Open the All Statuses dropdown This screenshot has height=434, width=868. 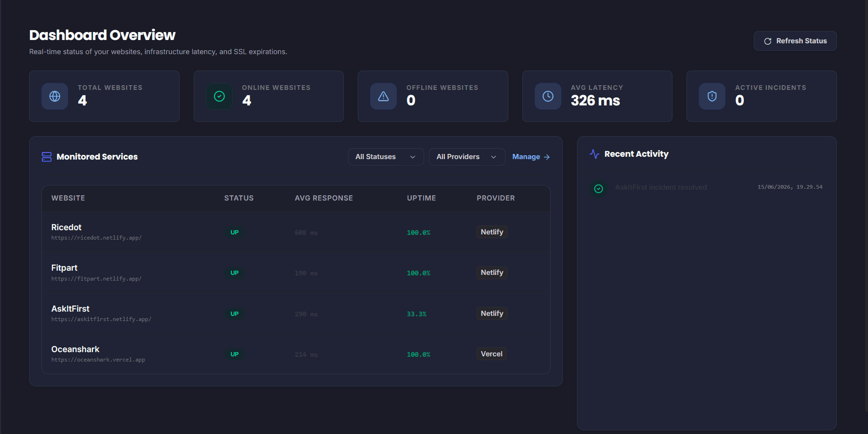point(386,157)
